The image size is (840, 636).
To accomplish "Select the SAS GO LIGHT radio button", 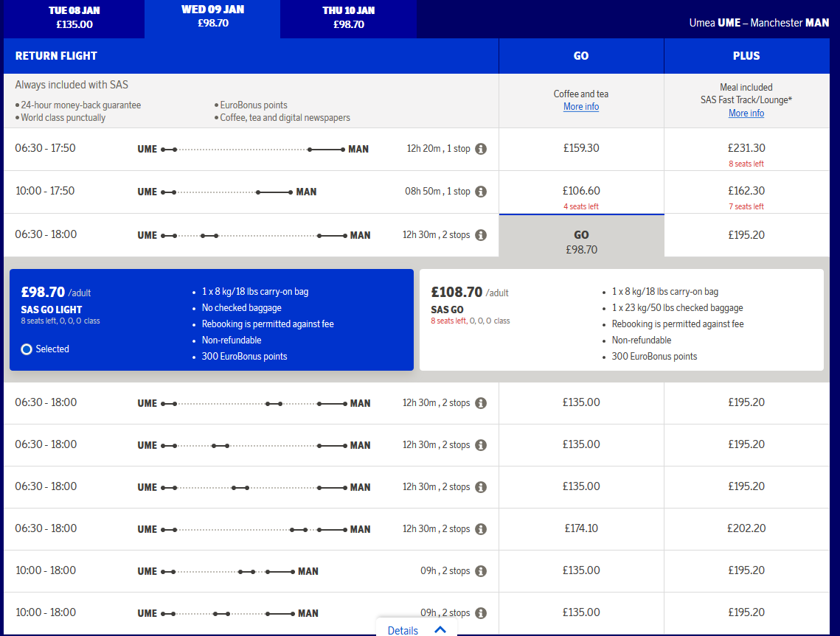I will pyautogui.click(x=27, y=349).
